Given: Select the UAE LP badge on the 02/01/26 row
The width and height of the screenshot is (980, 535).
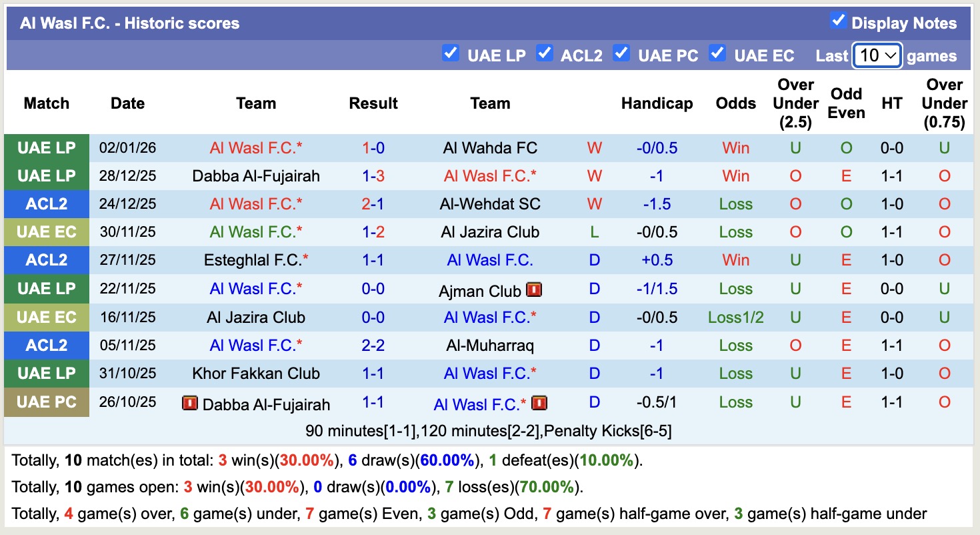Looking at the screenshot, I should tap(46, 147).
